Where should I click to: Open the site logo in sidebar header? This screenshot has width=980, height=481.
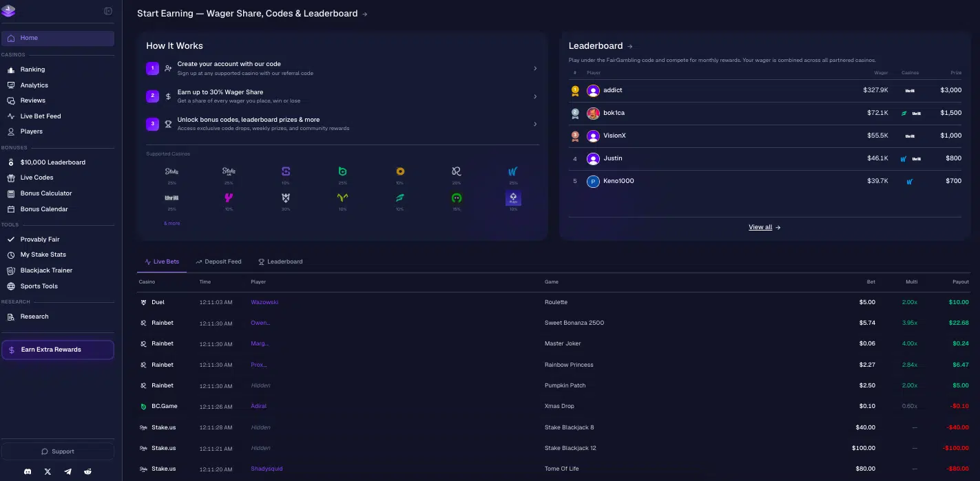click(9, 11)
